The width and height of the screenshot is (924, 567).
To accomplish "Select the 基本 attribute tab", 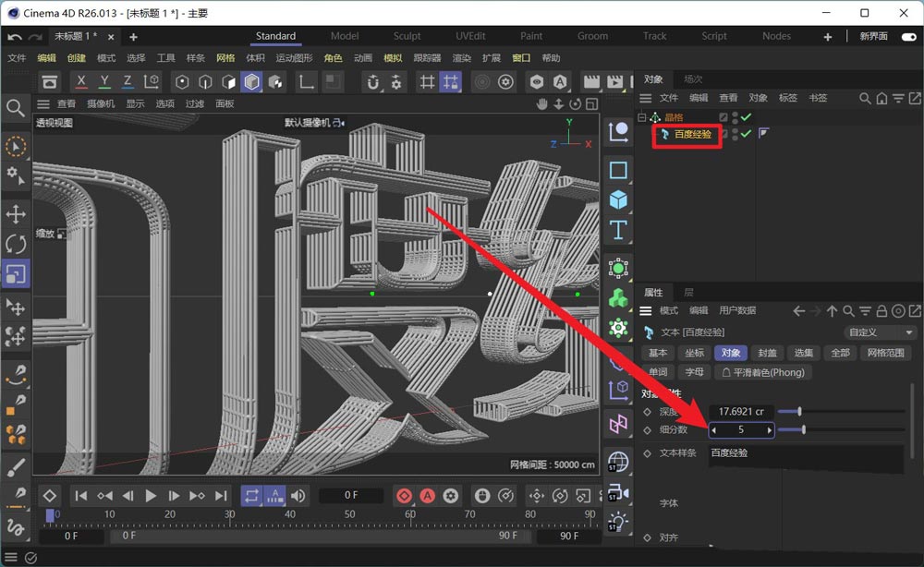I will click(x=658, y=353).
